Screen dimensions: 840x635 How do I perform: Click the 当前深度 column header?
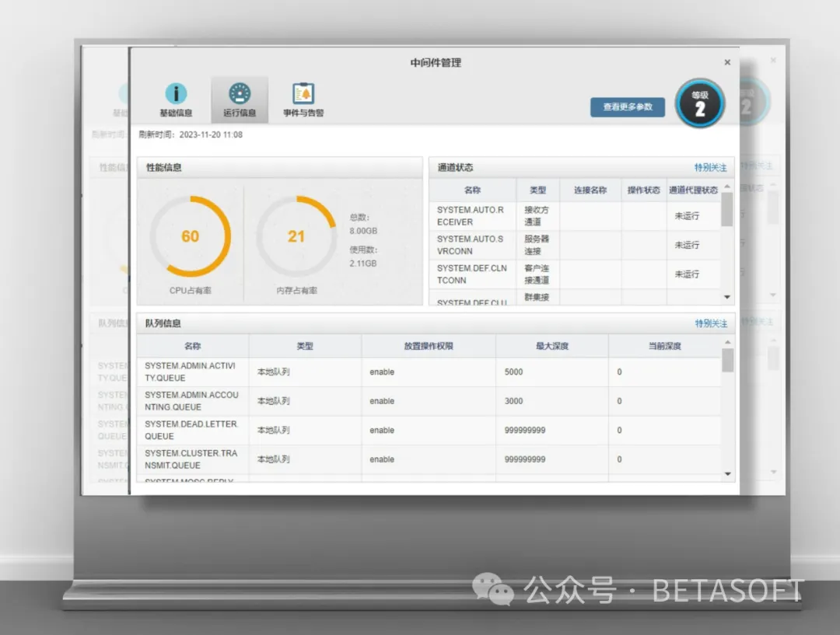[665, 346]
